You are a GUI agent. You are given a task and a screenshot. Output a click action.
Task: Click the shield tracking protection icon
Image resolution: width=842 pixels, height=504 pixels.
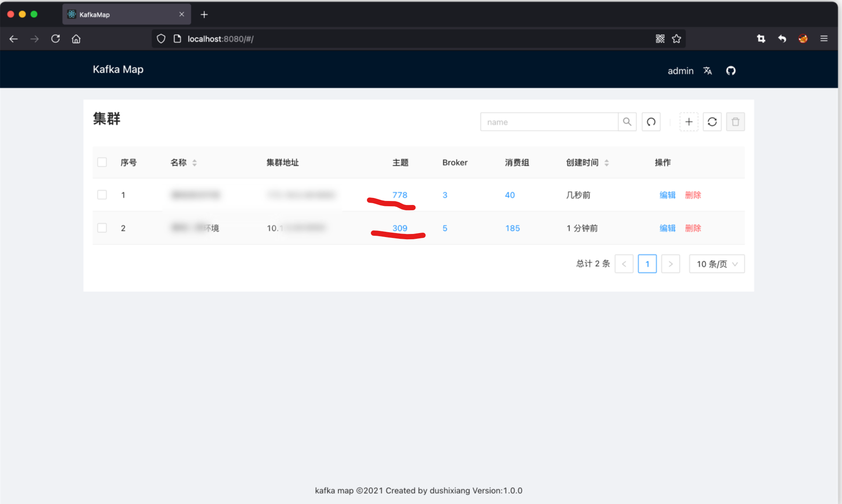click(x=161, y=39)
